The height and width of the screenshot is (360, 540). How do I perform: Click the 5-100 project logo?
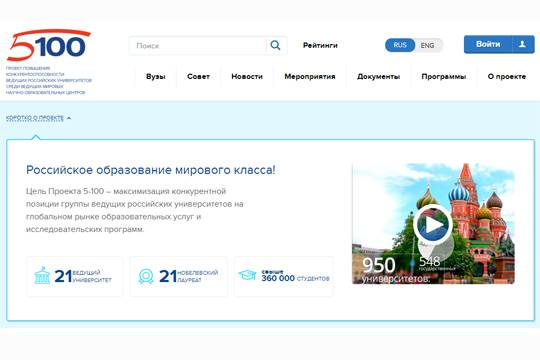49,44
